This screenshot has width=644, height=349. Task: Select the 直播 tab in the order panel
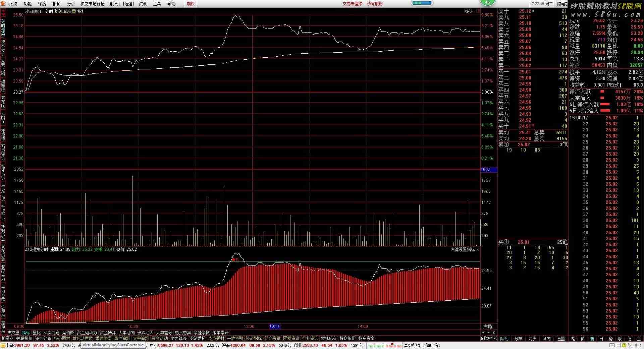coord(561,339)
